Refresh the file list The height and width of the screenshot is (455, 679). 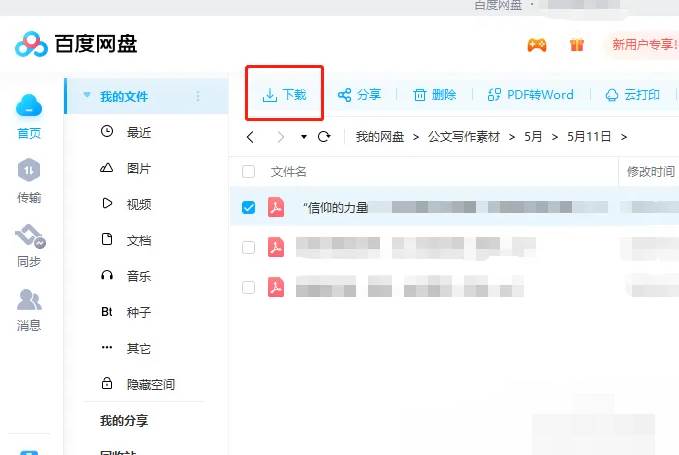click(324, 137)
